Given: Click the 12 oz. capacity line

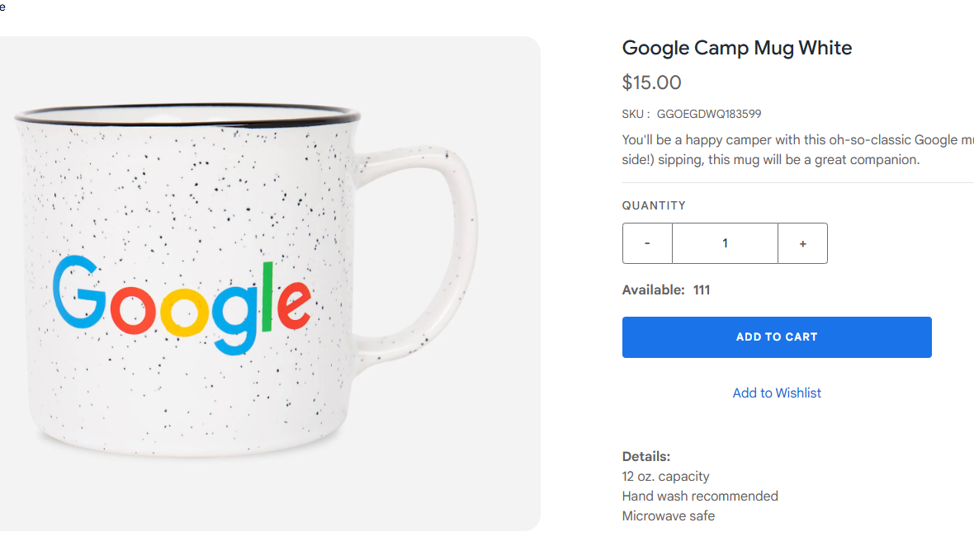Looking at the screenshot, I should tap(665, 476).
